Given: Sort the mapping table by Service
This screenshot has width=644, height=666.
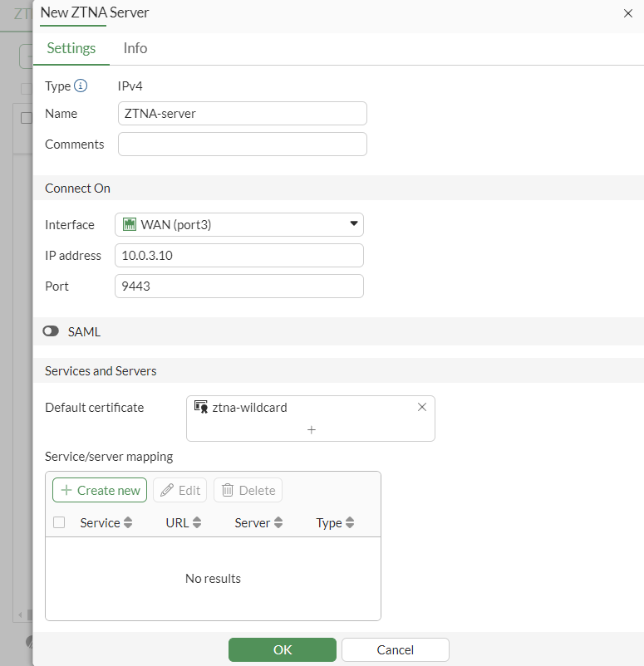Looking at the screenshot, I should pos(128,523).
